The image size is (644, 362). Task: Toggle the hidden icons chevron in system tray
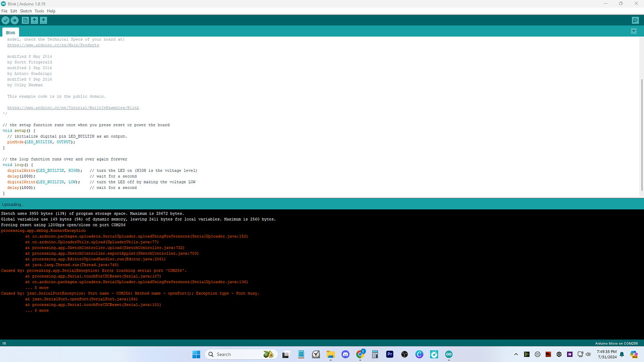pyautogui.click(x=516, y=355)
